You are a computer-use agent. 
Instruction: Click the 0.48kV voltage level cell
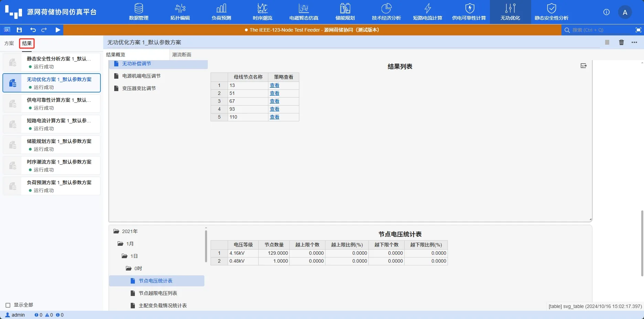pos(243,261)
